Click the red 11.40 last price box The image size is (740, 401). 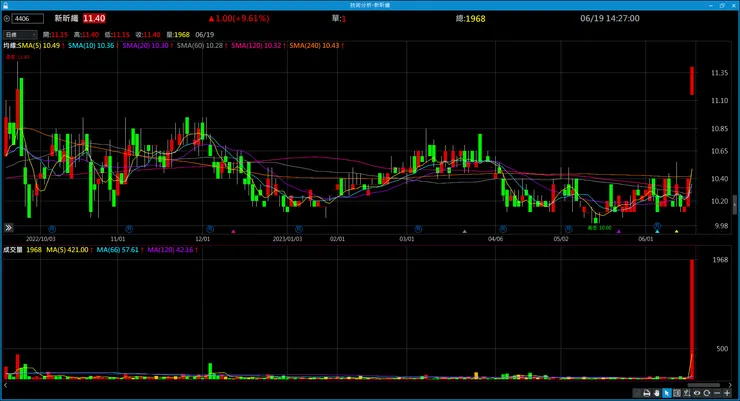coord(94,18)
